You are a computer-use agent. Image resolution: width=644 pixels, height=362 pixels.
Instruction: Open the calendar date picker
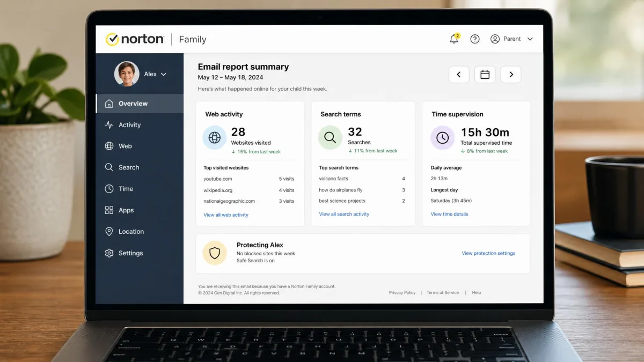tap(485, 75)
